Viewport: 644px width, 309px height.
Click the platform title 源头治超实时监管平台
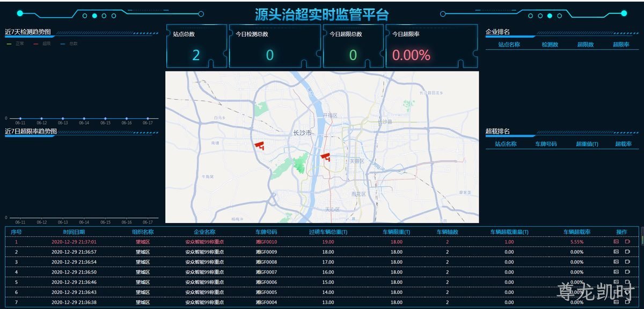(x=322, y=15)
